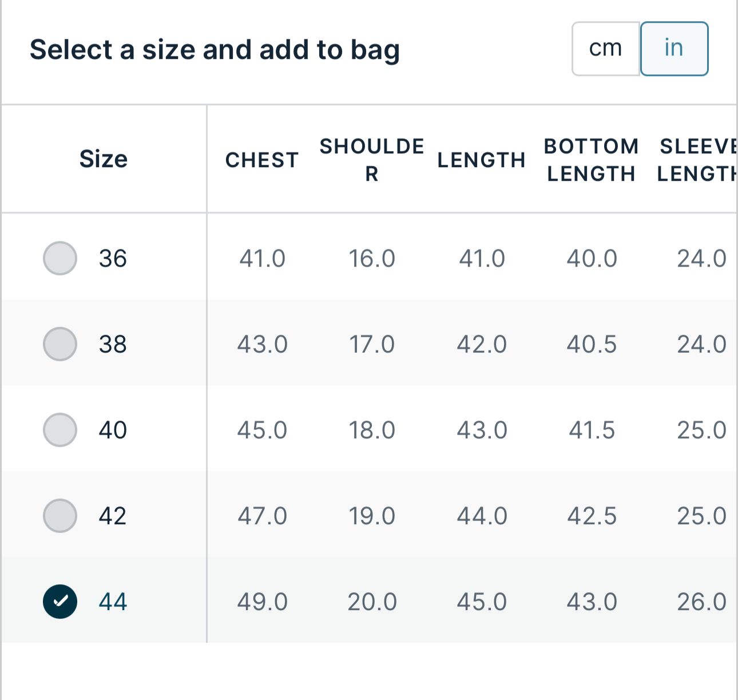The image size is (738, 700).
Task: Click the checked size 44 radio button
Action: pyautogui.click(x=60, y=602)
